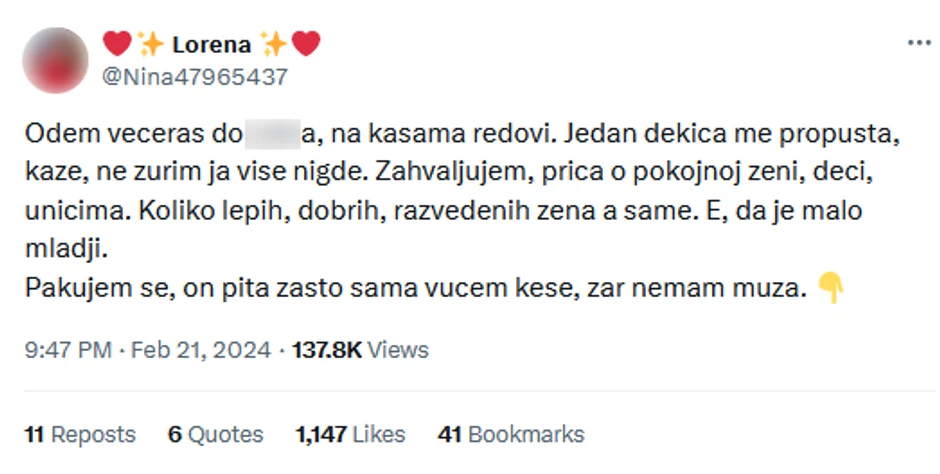Click the sparkles emoji left of Lorena

[151, 44]
